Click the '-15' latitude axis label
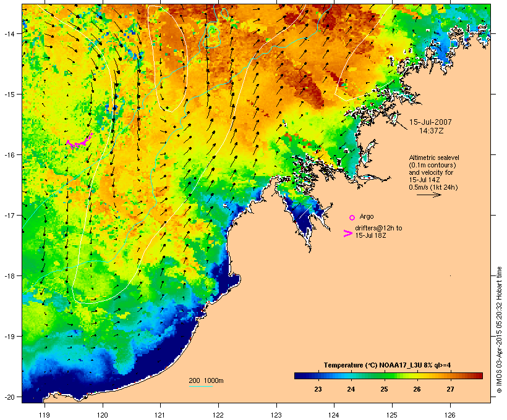507x420 pixels. (9, 94)
